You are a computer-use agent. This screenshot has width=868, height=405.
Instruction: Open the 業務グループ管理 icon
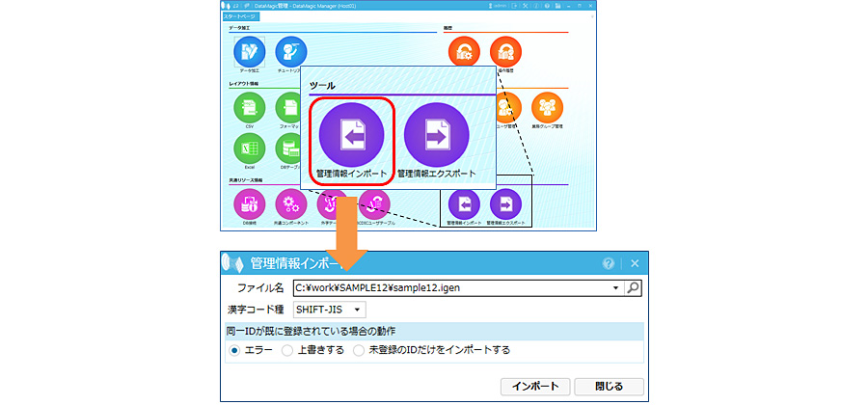point(547,107)
